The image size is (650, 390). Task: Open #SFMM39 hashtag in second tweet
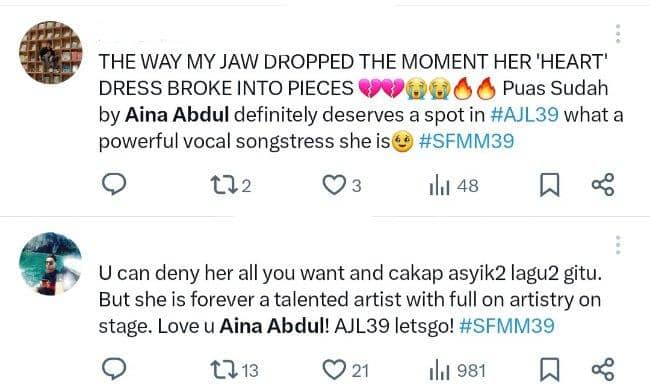point(507,326)
